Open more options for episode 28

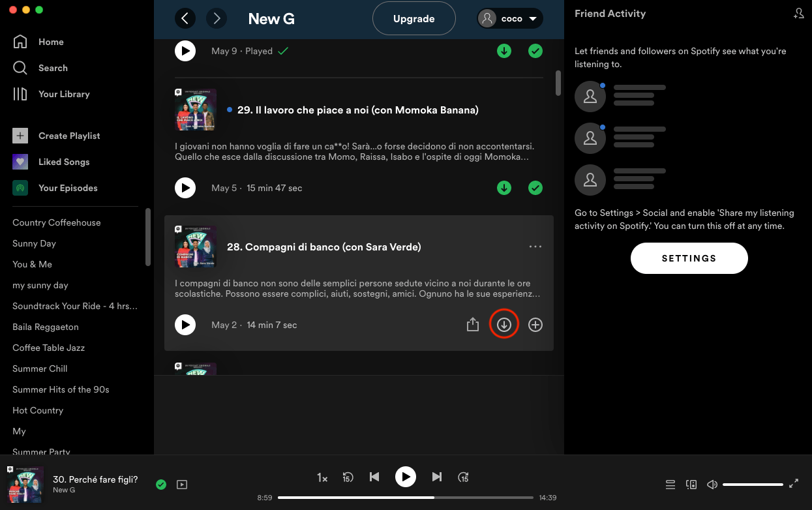click(x=535, y=247)
